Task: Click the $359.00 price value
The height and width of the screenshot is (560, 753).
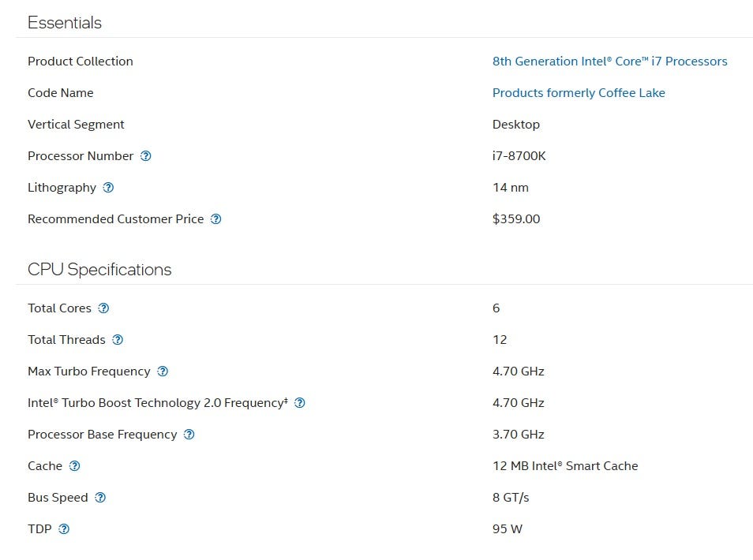Action: click(x=516, y=219)
